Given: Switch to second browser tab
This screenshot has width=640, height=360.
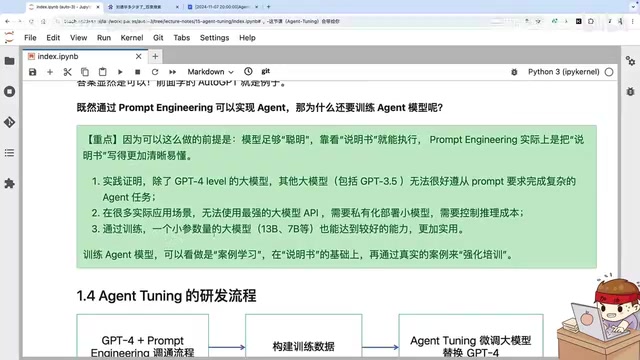Looking at the screenshot, I should click(143, 7).
